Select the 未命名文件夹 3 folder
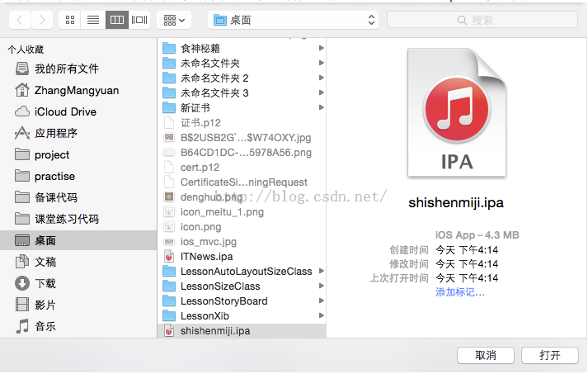 [x=242, y=92]
